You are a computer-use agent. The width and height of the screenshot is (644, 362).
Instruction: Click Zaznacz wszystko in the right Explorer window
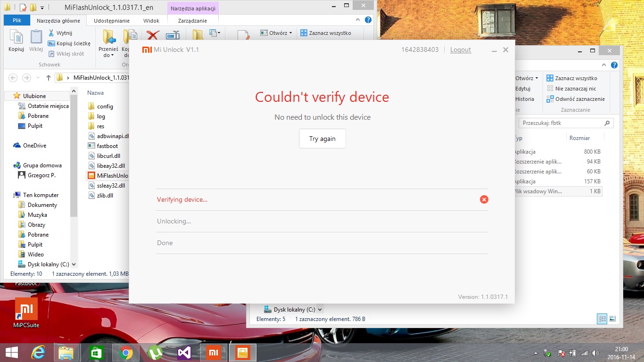pyautogui.click(x=571, y=78)
